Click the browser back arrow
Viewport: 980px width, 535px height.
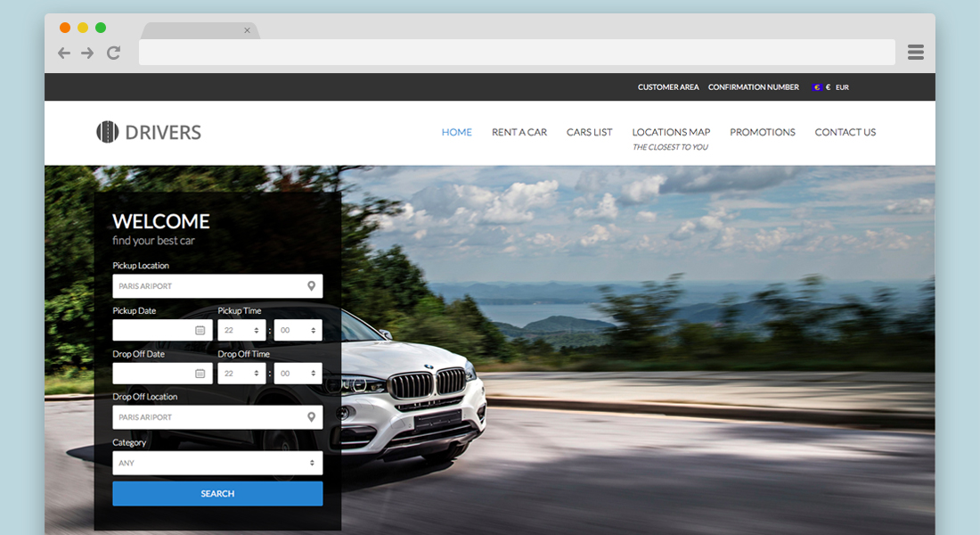point(64,53)
